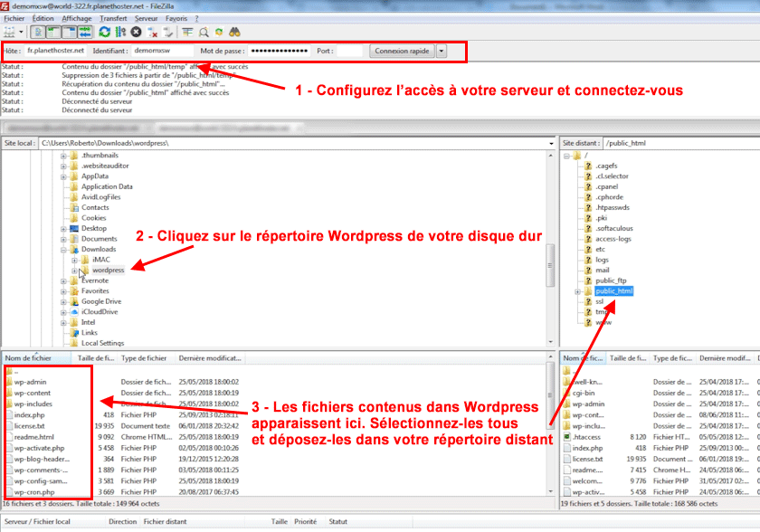
Task: Sort local files by Nom de fichier
Action: click(37, 358)
